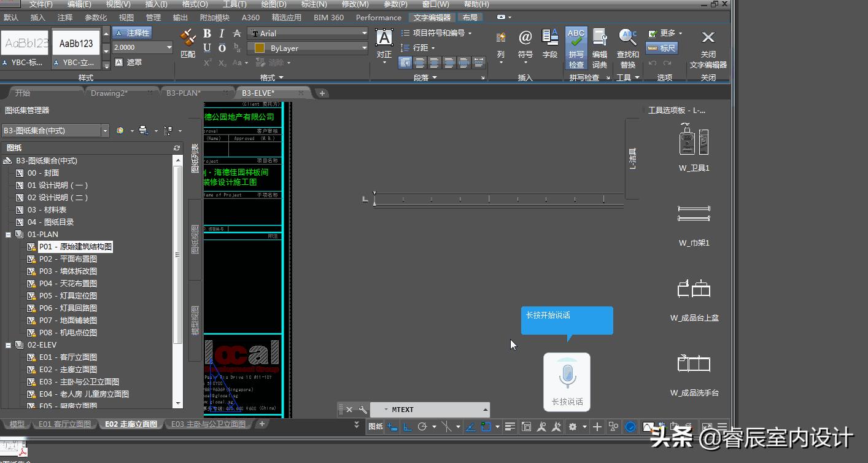Click 关闭文字编辑器 close text editor button
This screenshot has width=868, height=463.
click(x=708, y=39)
